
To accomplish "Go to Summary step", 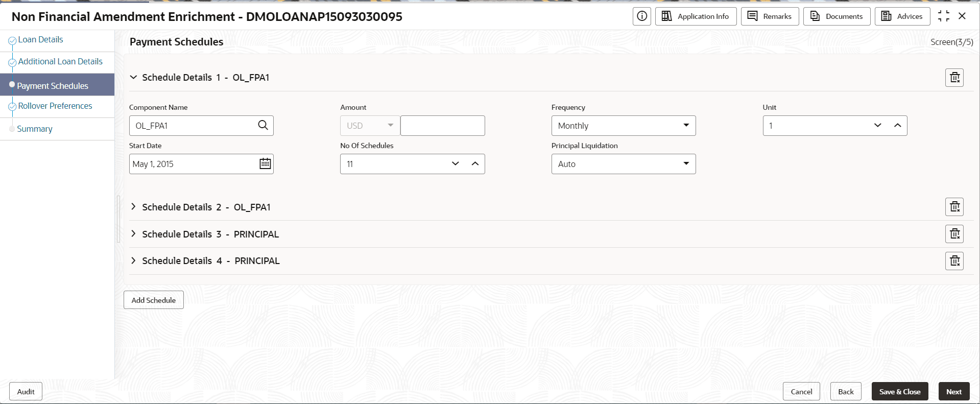I will point(35,129).
